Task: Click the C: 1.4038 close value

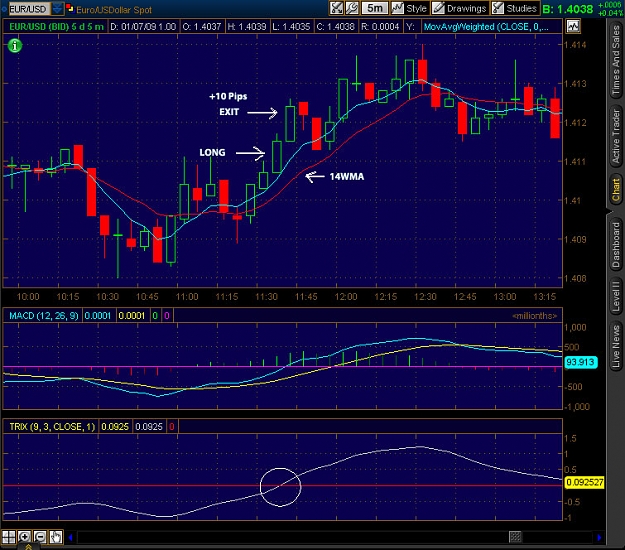Action: (x=335, y=27)
